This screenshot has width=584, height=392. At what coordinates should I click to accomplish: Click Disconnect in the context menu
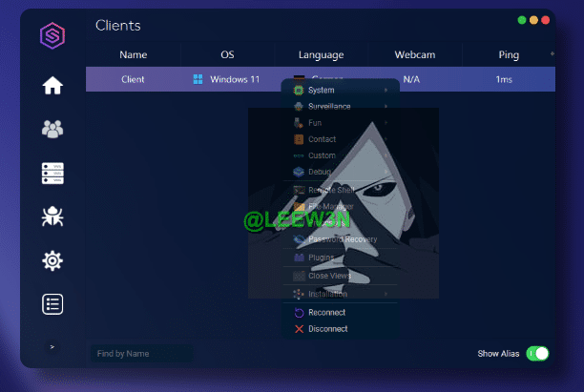coord(327,329)
